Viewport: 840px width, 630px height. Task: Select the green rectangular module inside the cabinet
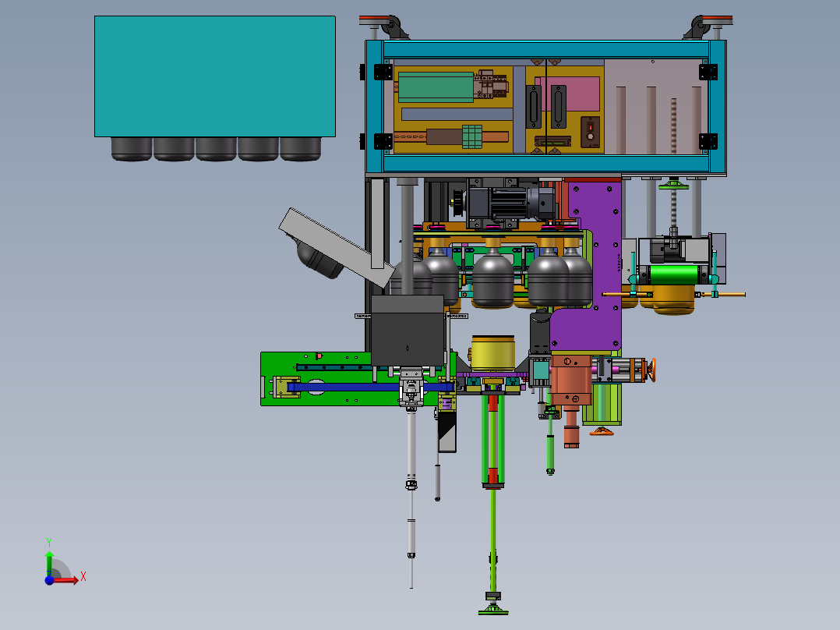(x=436, y=87)
